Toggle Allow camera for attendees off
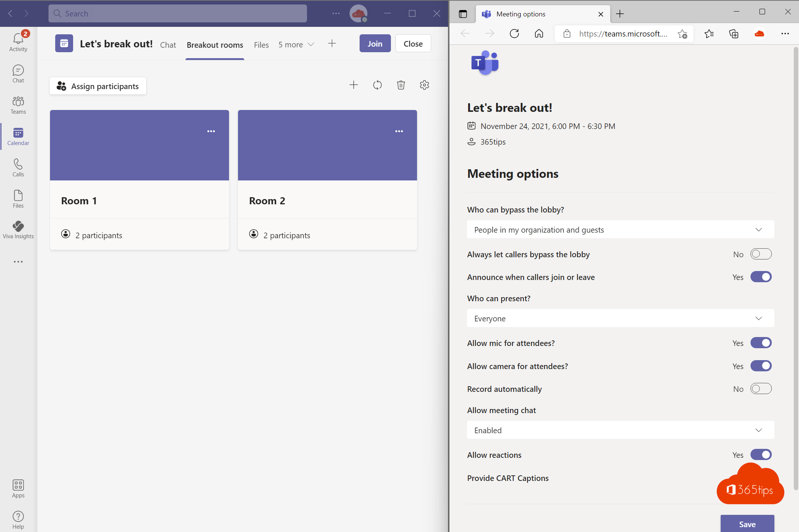Image resolution: width=799 pixels, height=532 pixels. 761,365
